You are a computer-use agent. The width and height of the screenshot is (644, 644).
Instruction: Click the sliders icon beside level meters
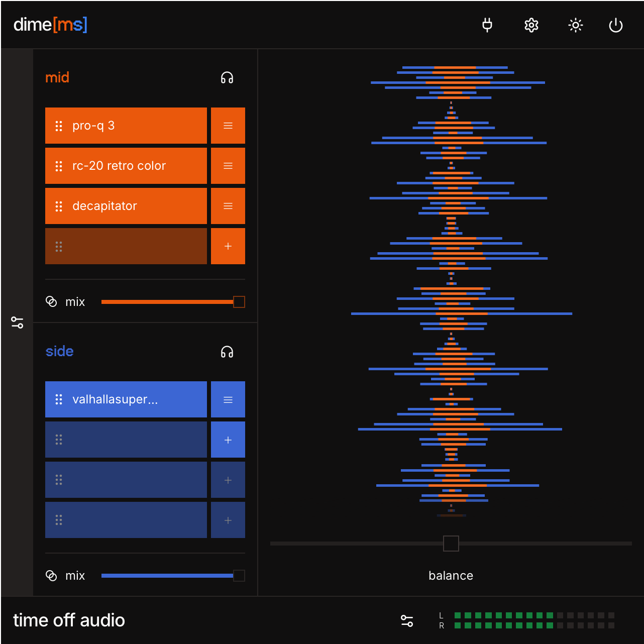[407, 621]
